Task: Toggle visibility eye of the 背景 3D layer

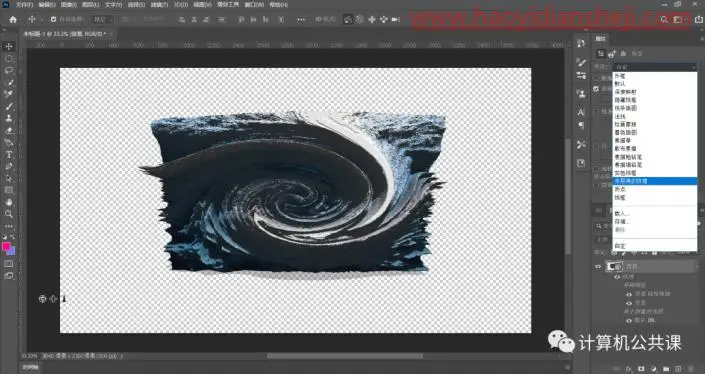Action: click(598, 267)
